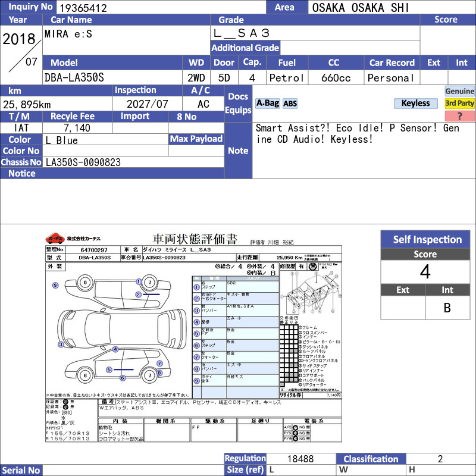Screen dimensions: 476x476
Task: Select sheet management number 64700297
Action: point(94,250)
